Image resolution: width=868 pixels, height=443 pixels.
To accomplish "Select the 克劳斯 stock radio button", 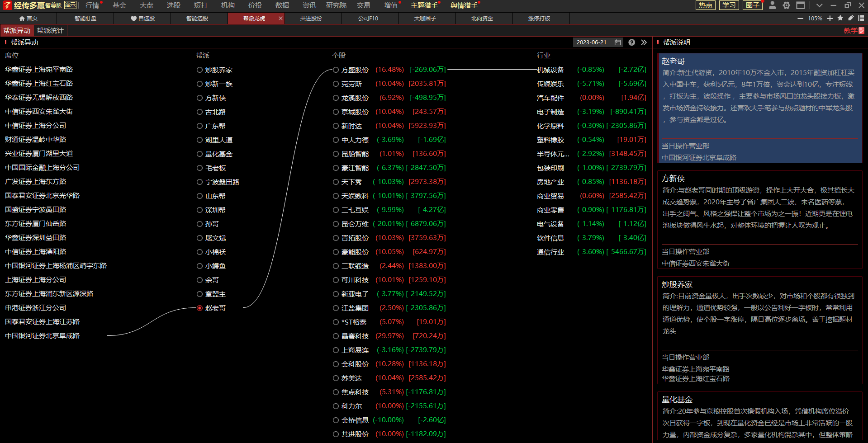I will tap(336, 84).
